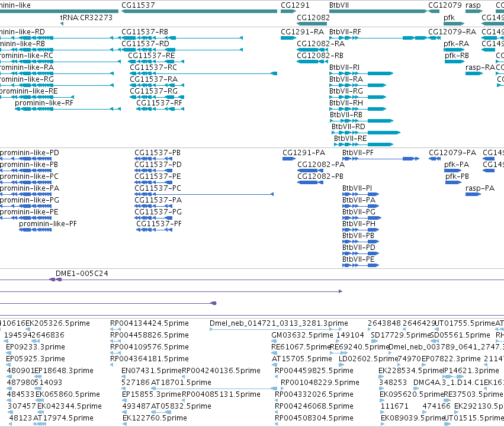Click transcript pfk-RA

pos(457,44)
